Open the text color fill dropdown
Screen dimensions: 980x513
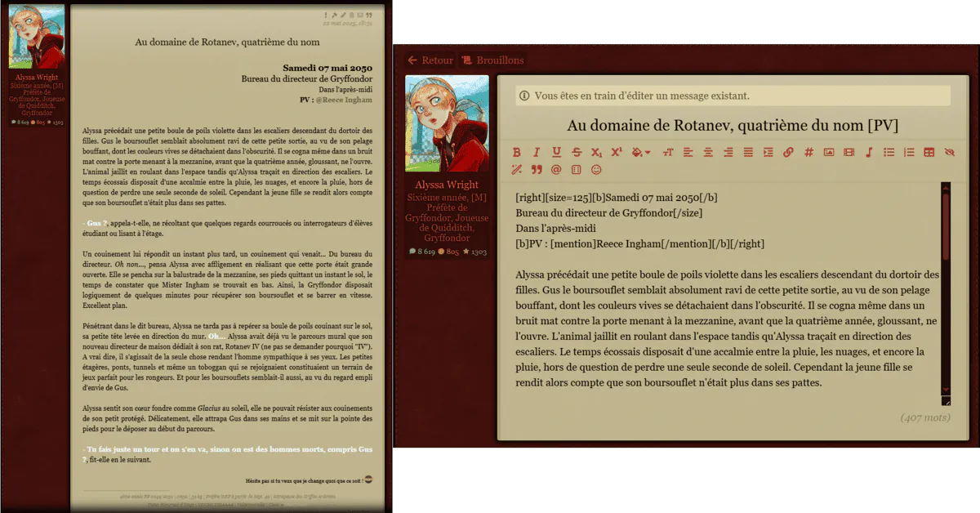641,152
